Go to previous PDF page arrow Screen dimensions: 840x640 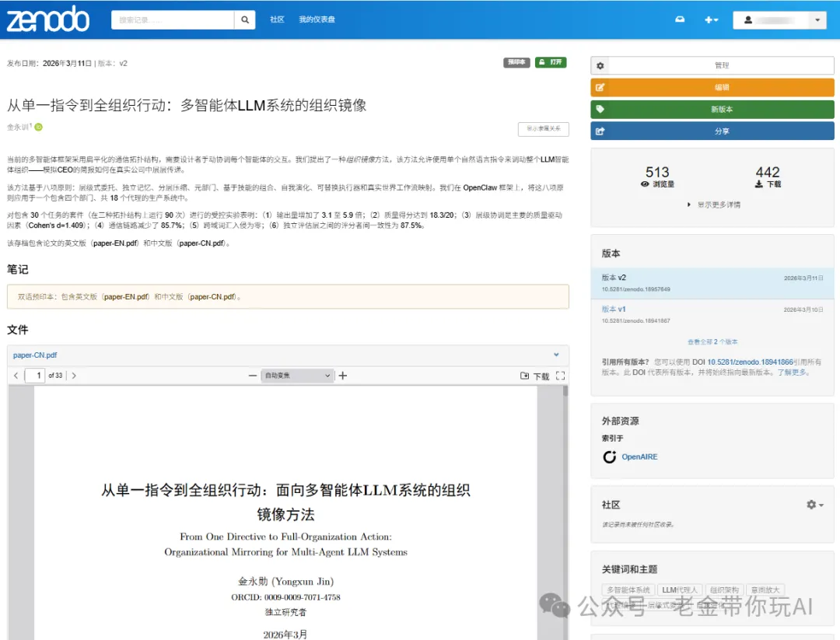[x=16, y=376]
